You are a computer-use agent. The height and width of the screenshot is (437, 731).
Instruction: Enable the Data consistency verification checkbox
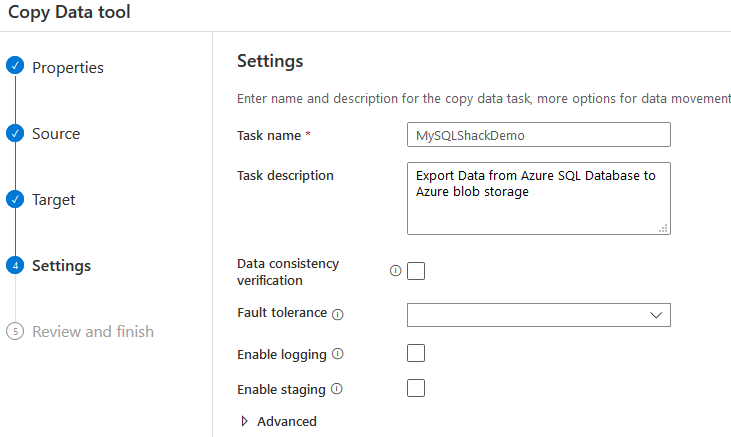click(416, 271)
